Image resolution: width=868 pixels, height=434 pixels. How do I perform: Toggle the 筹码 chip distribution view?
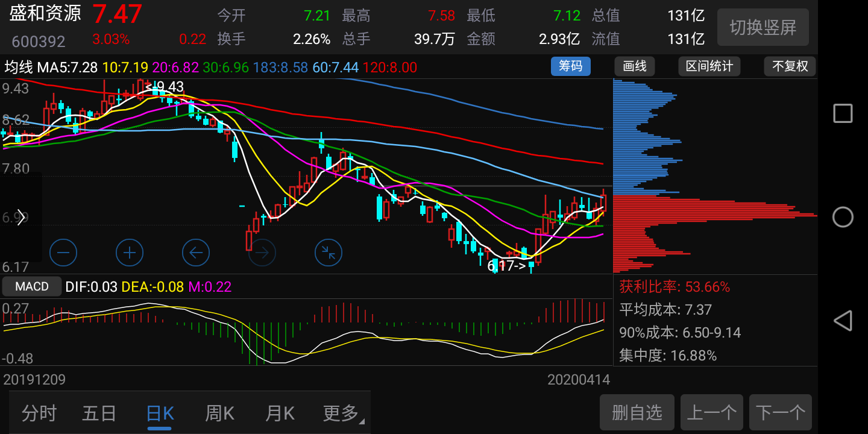coord(570,66)
